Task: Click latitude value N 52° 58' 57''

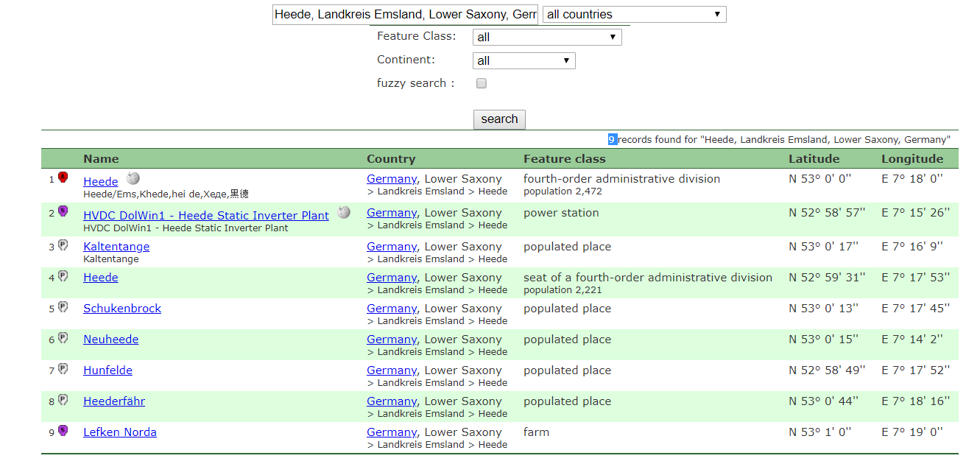Action: 827,213
